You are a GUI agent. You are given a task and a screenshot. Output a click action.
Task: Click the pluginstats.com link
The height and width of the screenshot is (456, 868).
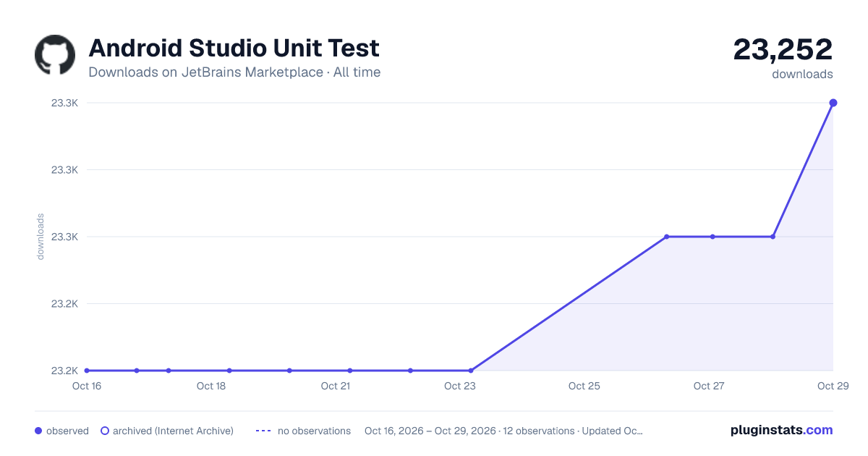(x=782, y=430)
